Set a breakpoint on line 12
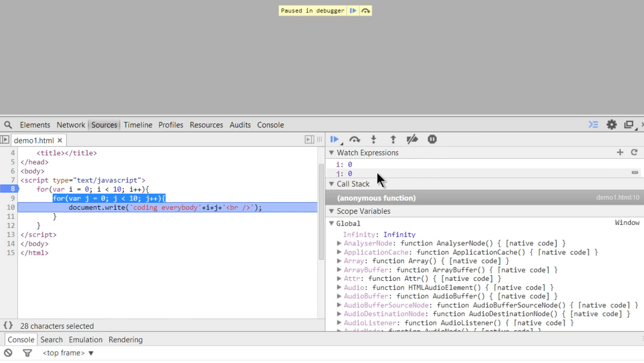Viewport: 644px width, 363px height. click(x=11, y=225)
